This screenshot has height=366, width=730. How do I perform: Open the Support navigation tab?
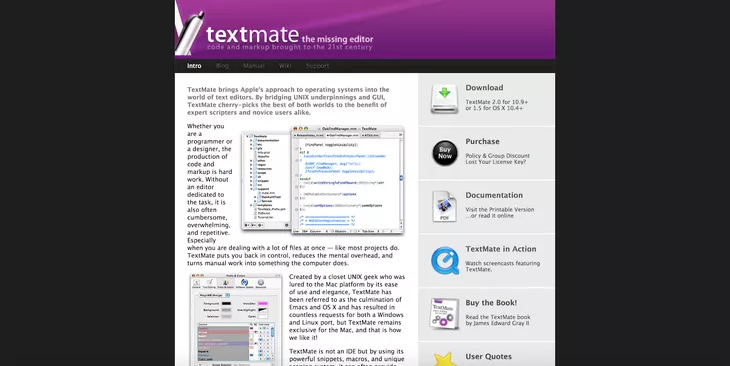click(x=317, y=66)
